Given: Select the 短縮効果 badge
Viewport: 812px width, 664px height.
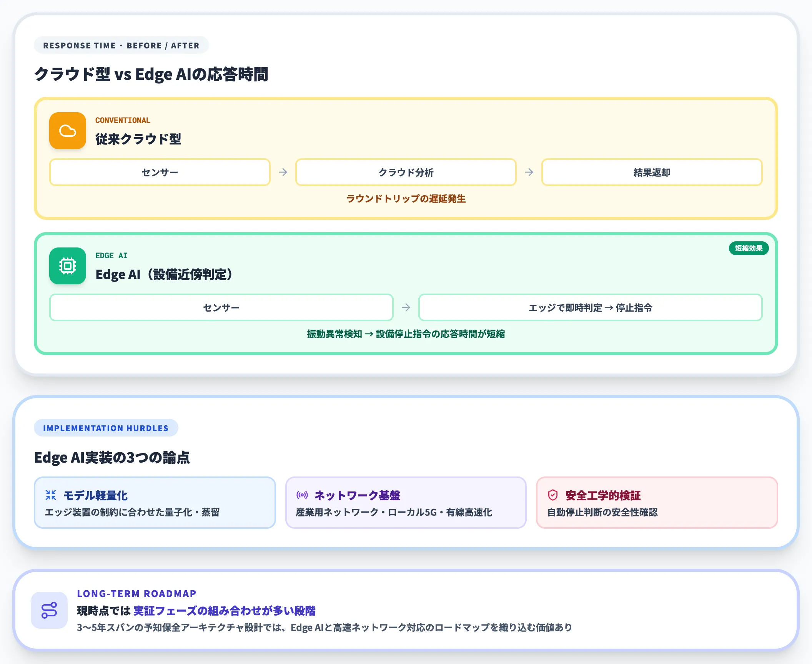Looking at the screenshot, I should click(749, 248).
